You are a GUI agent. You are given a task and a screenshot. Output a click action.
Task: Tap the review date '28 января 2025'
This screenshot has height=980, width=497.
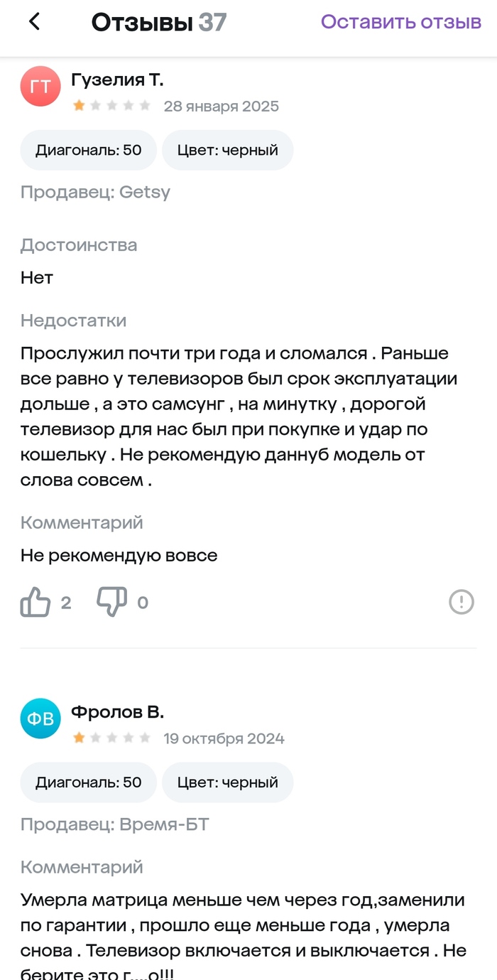pyautogui.click(x=221, y=107)
